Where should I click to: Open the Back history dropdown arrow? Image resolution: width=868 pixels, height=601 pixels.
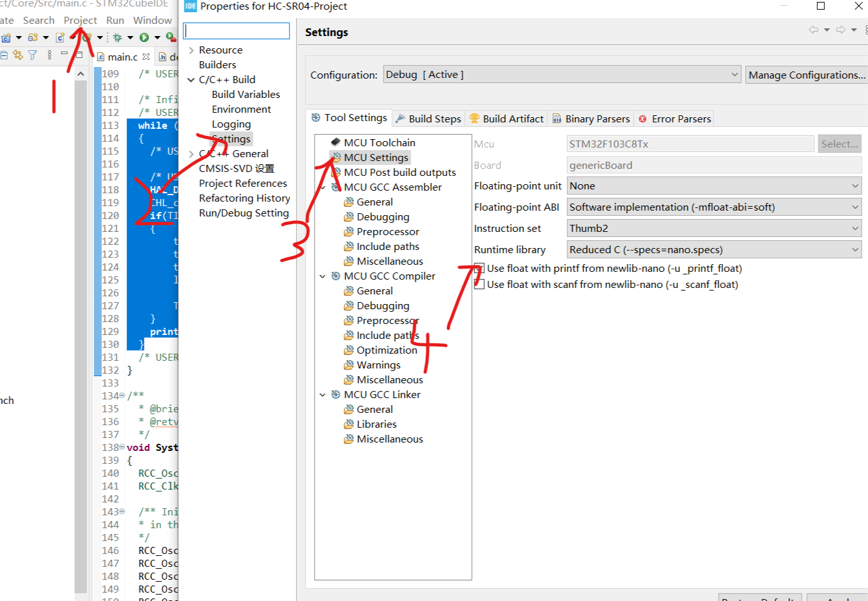[827, 30]
